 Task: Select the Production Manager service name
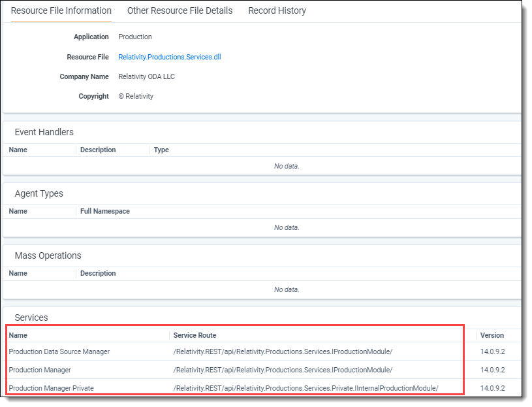(40, 370)
